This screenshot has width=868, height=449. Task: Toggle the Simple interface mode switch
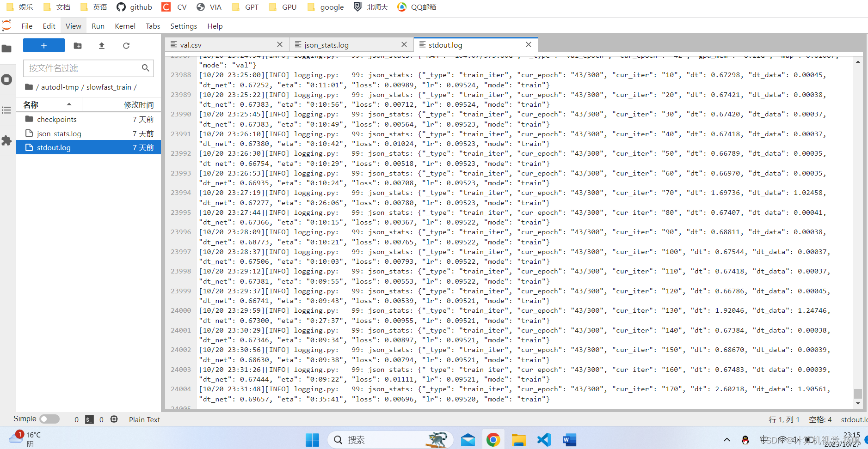(x=49, y=419)
